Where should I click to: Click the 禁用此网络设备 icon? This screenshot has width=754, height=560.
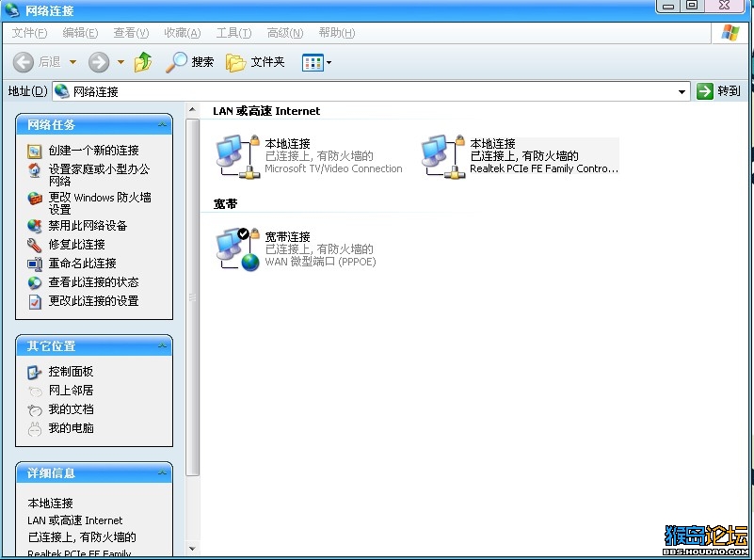point(34,226)
